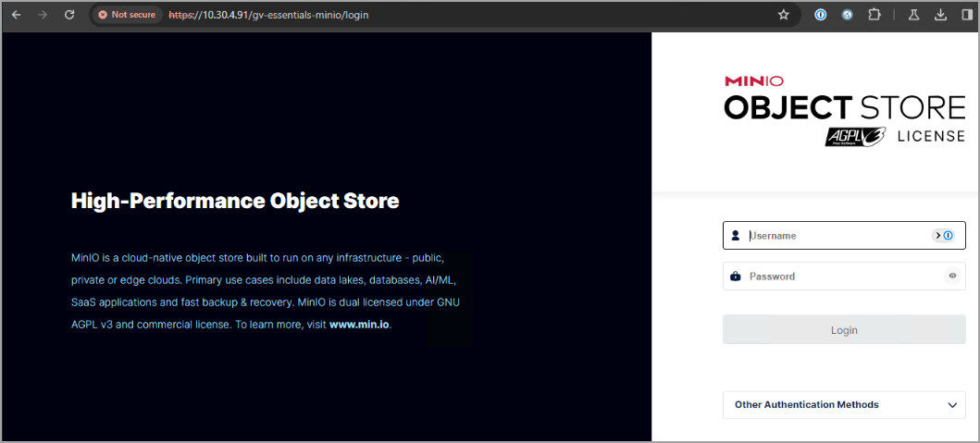Click into the Password input field
This screenshot has width=980, height=443.
833,276
